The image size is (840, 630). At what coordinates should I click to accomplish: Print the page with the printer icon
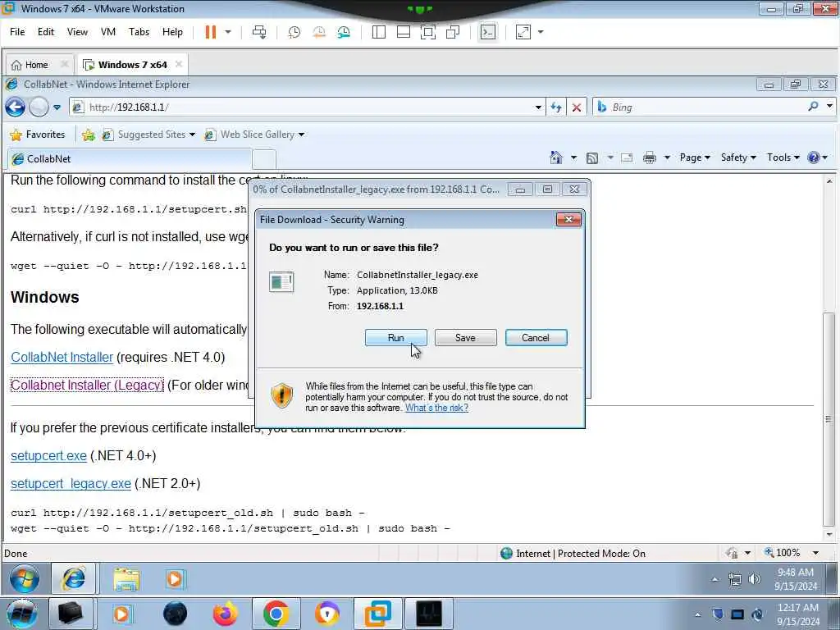pyautogui.click(x=650, y=158)
